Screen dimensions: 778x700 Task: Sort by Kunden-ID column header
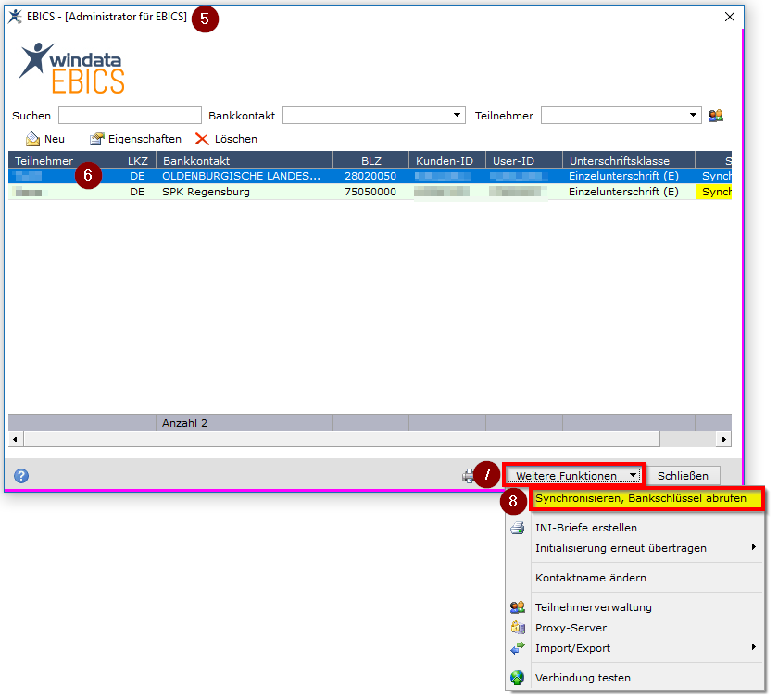447,161
